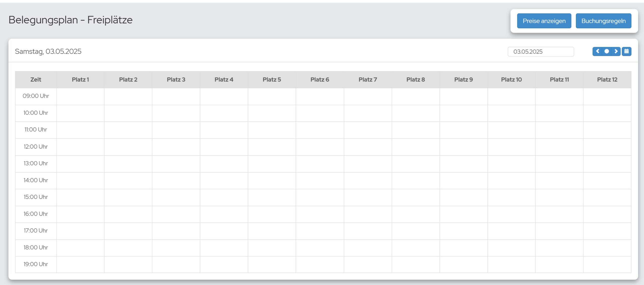The image size is (644, 285).
Task: Advance to next day with right arrow
Action: coord(616,51)
